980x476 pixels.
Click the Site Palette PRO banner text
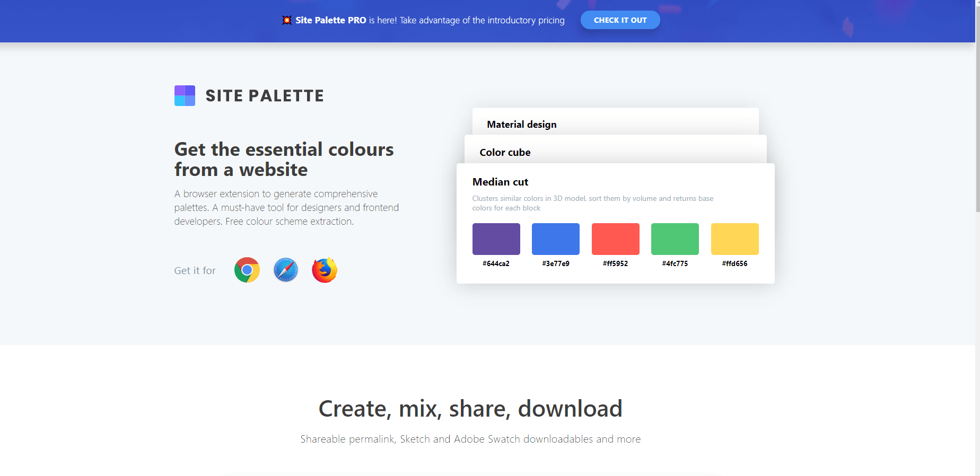tap(331, 20)
